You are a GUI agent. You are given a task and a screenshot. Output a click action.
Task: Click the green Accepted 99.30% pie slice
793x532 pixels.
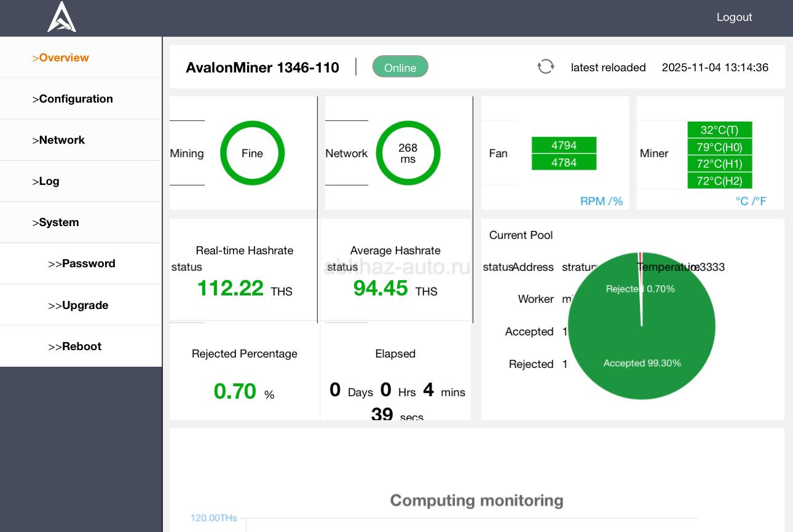pyautogui.click(x=642, y=362)
